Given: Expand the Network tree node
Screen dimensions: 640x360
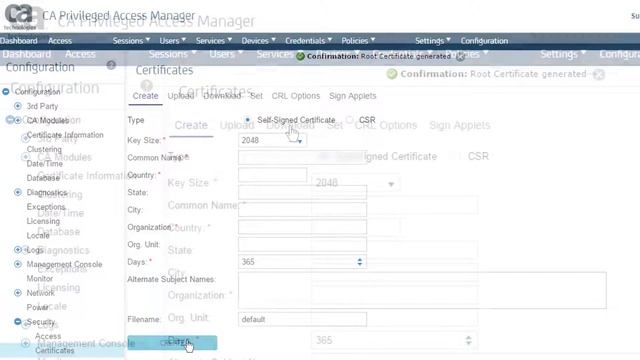Looking at the screenshot, I should tap(18, 293).
